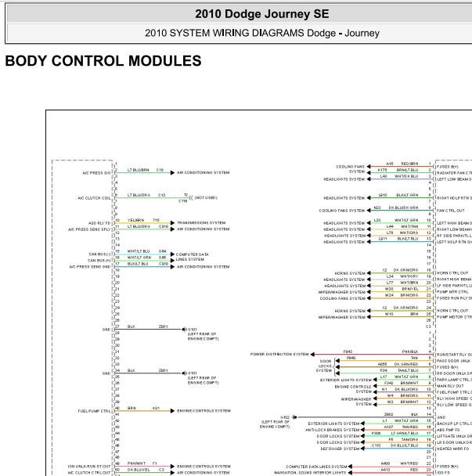Select the 'IGN UNLK-RUN-ST OUT' label

tap(89, 467)
